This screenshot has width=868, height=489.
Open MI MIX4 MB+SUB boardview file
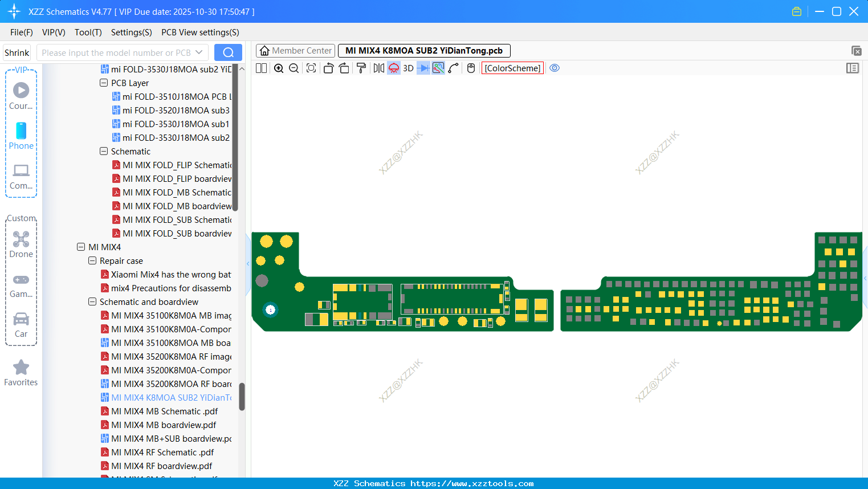pos(166,439)
